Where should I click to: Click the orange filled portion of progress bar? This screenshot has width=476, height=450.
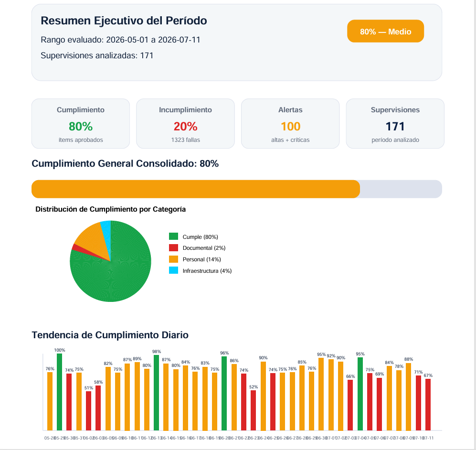click(x=195, y=189)
